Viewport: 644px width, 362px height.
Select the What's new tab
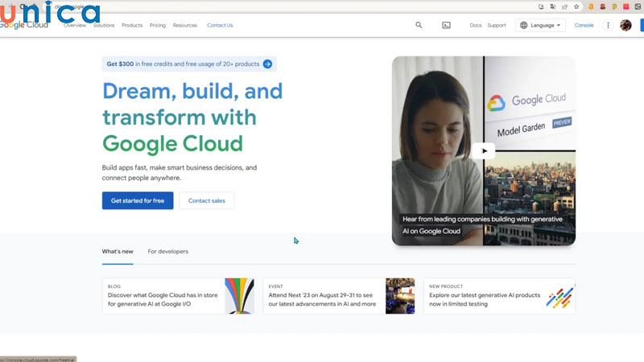(x=118, y=252)
